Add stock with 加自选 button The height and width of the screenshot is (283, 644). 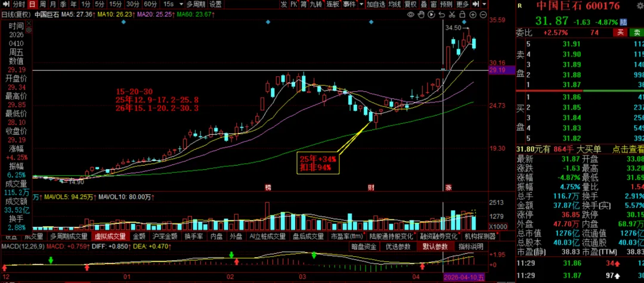376,5
